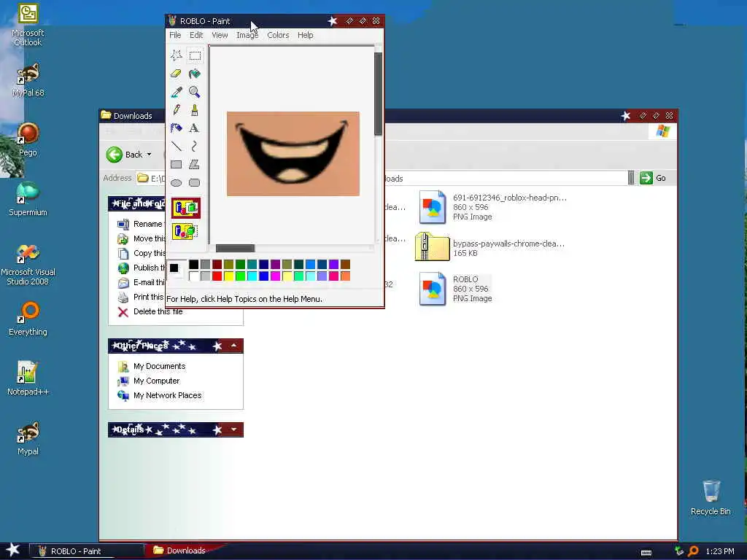Select the rectangular Select tool in Paint
Screen dimensions: 747x560
coord(194,55)
